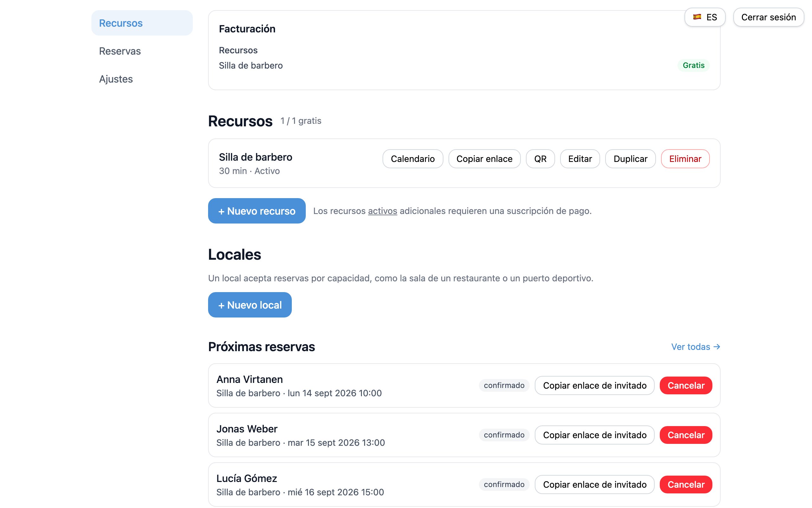Click the Lucía Gómez name
Image resolution: width=812 pixels, height=508 pixels.
247,478
